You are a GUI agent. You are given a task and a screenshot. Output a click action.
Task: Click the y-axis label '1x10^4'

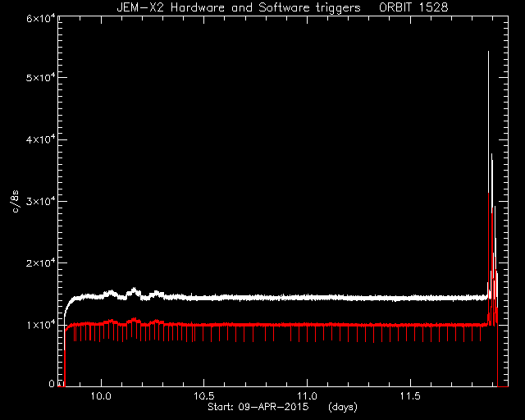pyautogui.click(x=41, y=325)
